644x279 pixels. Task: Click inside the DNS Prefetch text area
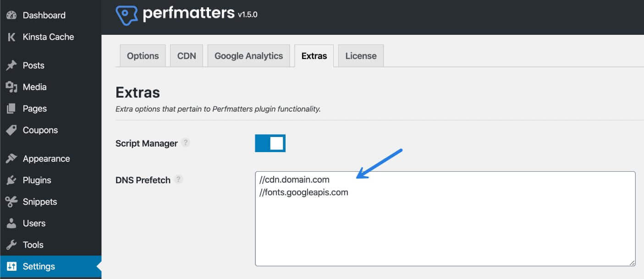tap(445, 218)
